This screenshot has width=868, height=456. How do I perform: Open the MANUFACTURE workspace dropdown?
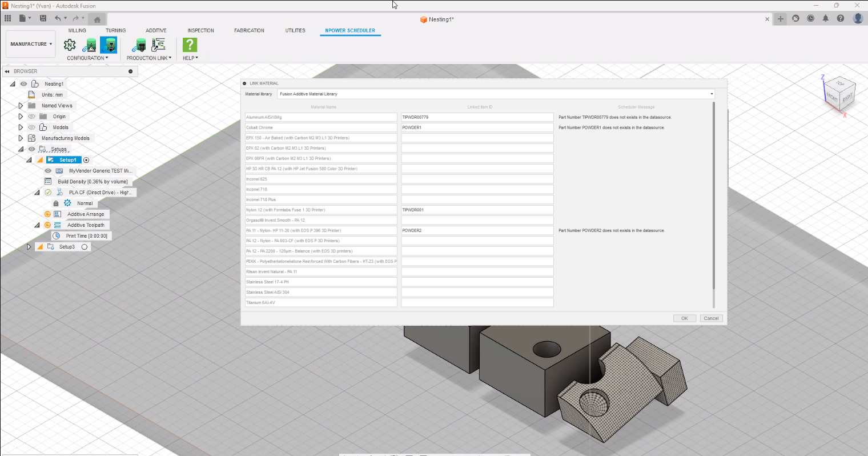pyautogui.click(x=31, y=44)
